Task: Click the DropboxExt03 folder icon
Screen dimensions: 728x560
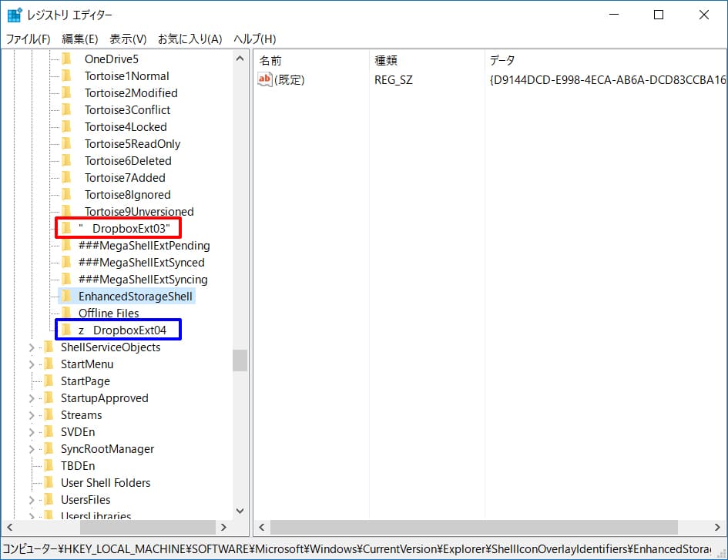Action: tap(67, 228)
